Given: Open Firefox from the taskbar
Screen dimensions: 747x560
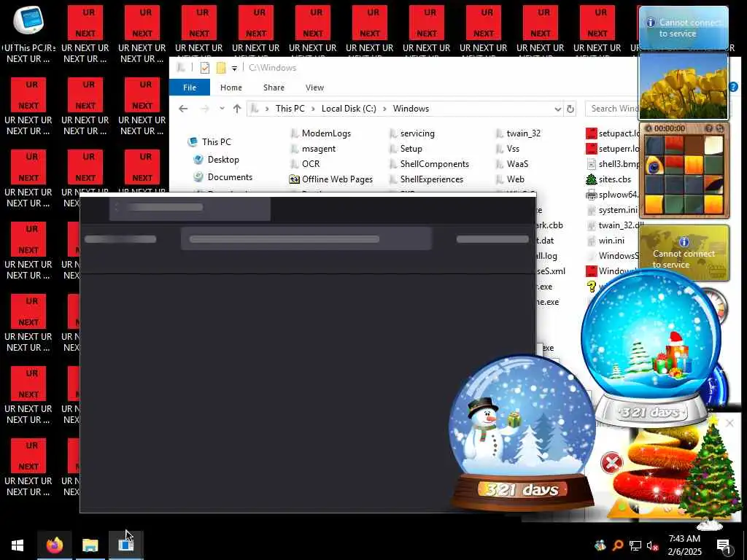Looking at the screenshot, I should pyautogui.click(x=55, y=545).
